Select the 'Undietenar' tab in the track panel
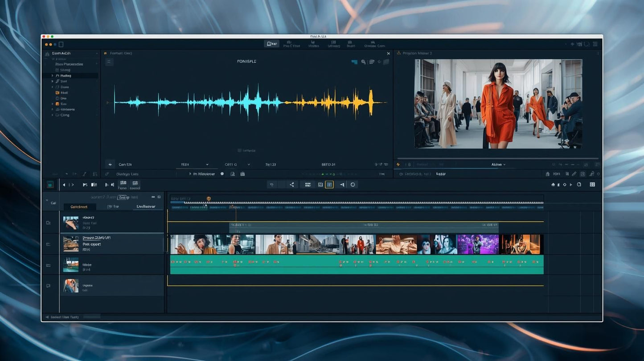Image resolution: width=644 pixels, height=361 pixels. (146, 207)
